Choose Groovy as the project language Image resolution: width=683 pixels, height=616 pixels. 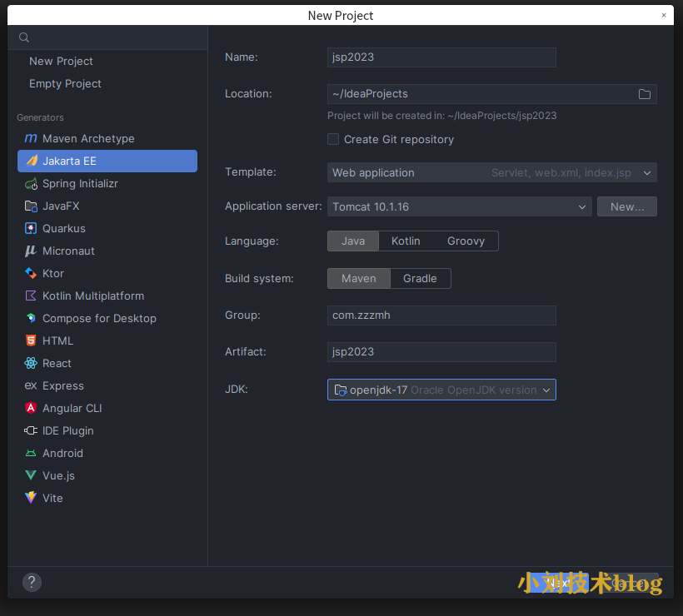click(x=466, y=241)
